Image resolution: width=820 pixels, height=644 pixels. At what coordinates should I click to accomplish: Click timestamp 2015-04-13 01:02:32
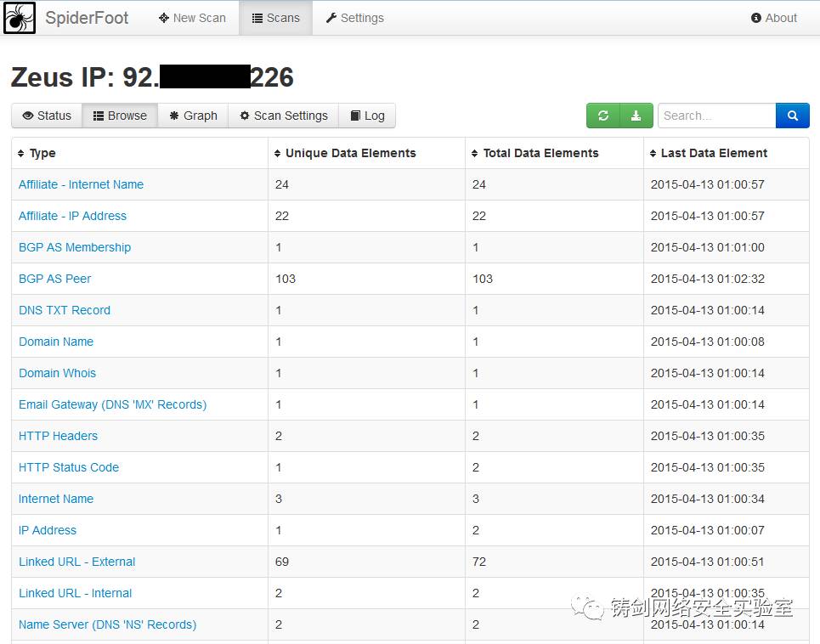pos(708,279)
